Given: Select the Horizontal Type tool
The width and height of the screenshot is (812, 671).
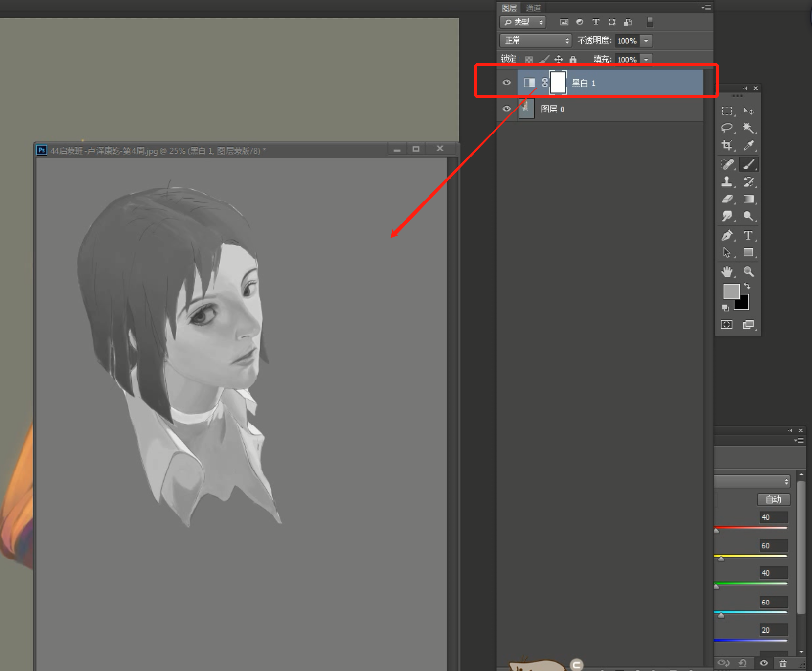Looking at the screenshot, I should 748,236.
